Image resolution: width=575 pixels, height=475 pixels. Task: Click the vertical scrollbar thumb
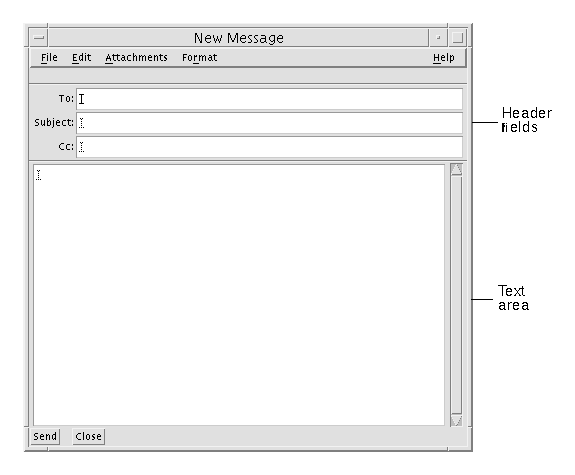456,295
